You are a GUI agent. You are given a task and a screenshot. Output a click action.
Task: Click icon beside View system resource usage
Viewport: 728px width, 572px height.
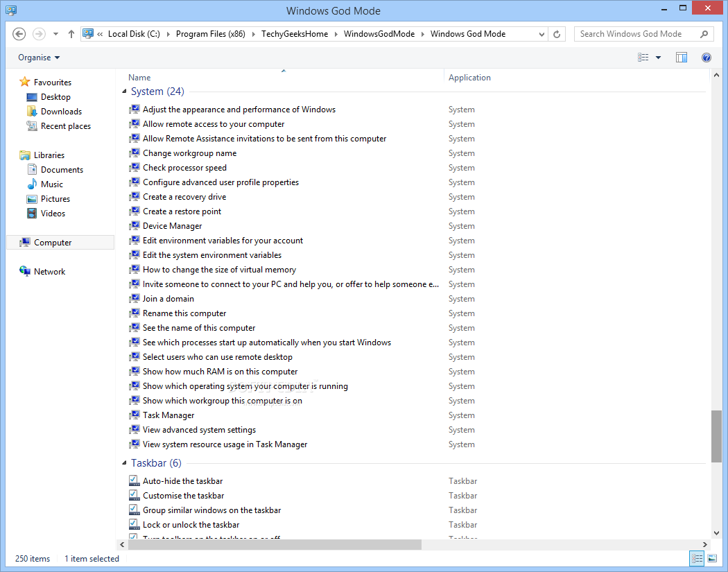coord(135,444)
